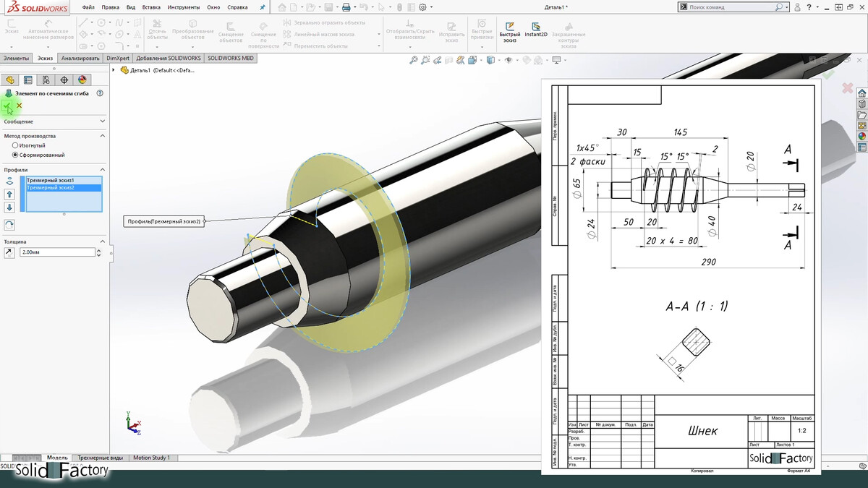Switch to the Элементы tab
This screenshot has height=488, width=868.
click(x=16, y=58)
